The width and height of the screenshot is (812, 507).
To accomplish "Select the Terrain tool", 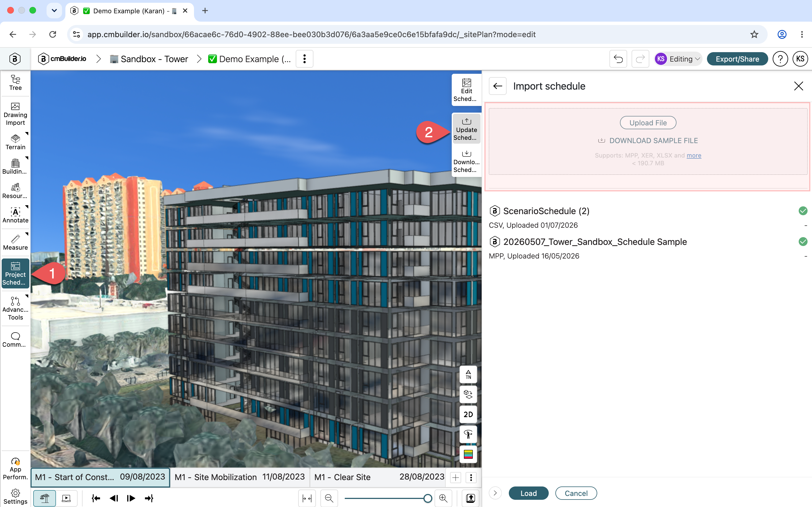I will (x=16, y=142).
